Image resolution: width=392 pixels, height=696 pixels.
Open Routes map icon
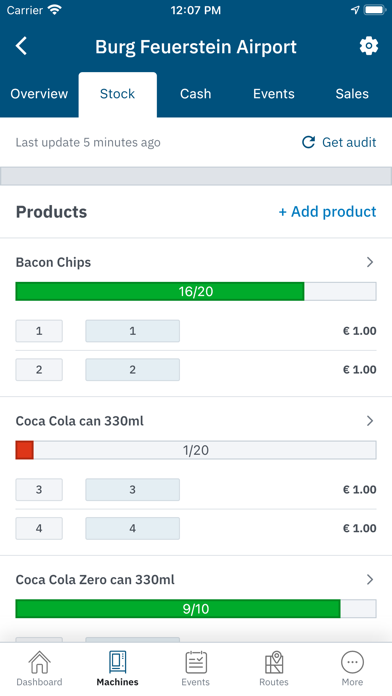[274, 662]
